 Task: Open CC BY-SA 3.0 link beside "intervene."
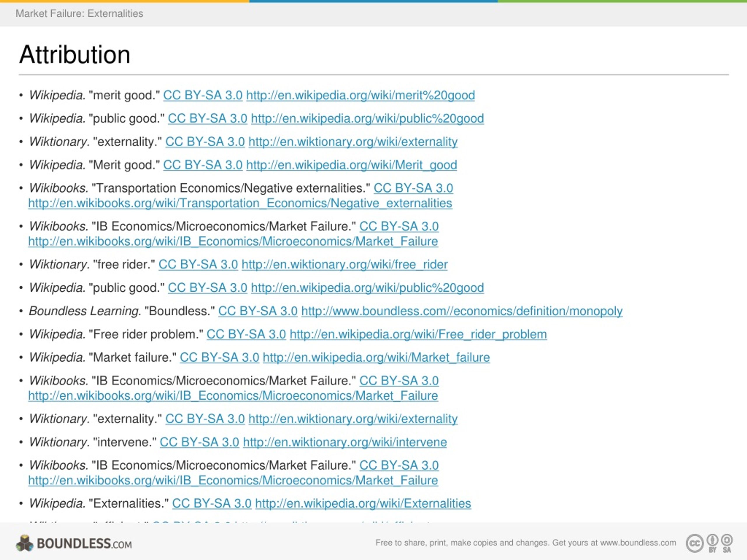click(200, 442)
